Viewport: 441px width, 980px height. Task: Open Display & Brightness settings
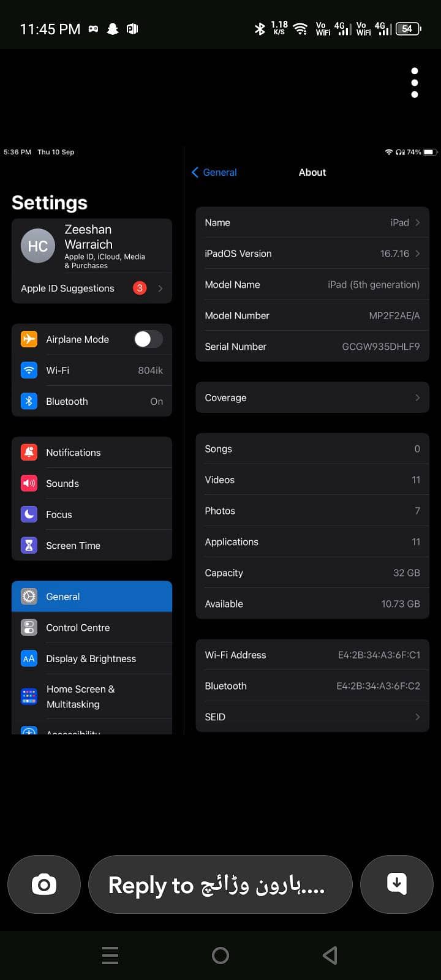point(92,658)
